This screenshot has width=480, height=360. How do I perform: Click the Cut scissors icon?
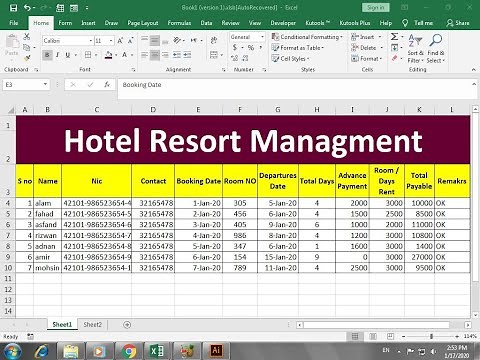click(x=27, y=37)
